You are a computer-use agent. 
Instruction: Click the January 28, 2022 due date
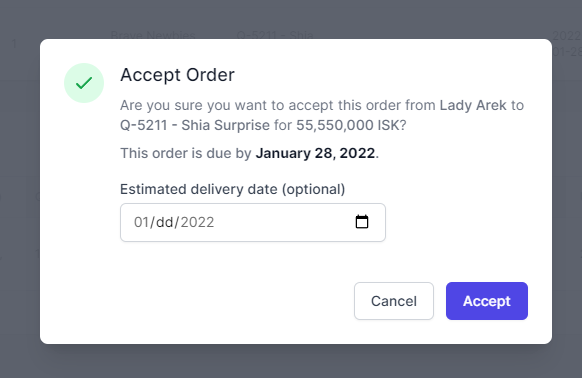[x=315, y=153]
